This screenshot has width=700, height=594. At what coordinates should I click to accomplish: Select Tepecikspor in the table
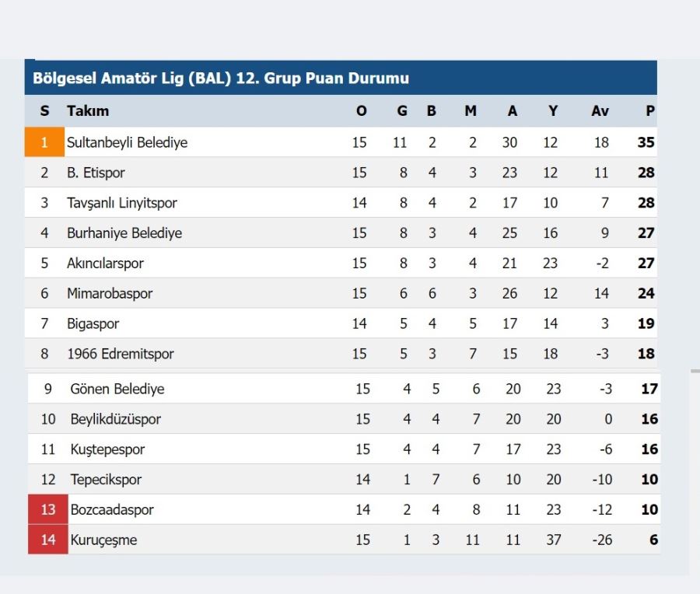click(x=106, y=479)
